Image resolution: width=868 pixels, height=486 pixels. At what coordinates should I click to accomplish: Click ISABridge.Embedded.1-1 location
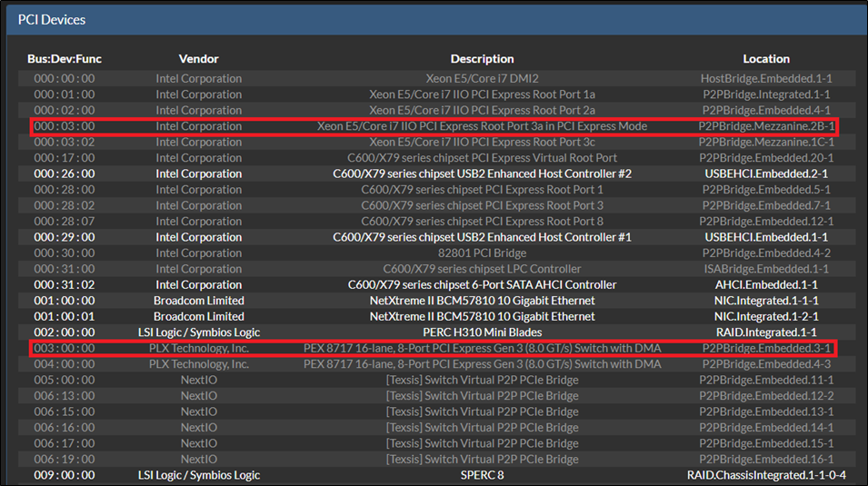click(x=766, y=269)
